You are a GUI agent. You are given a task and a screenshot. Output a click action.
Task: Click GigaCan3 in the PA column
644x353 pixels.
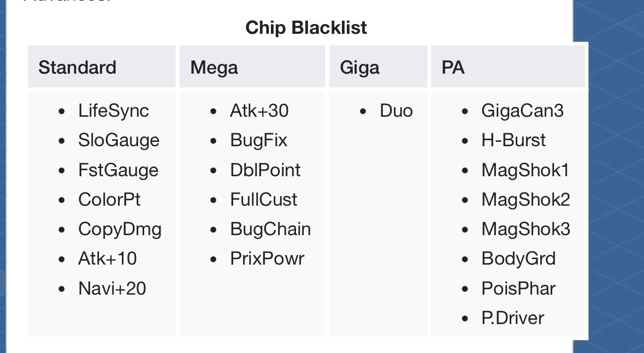522,111
